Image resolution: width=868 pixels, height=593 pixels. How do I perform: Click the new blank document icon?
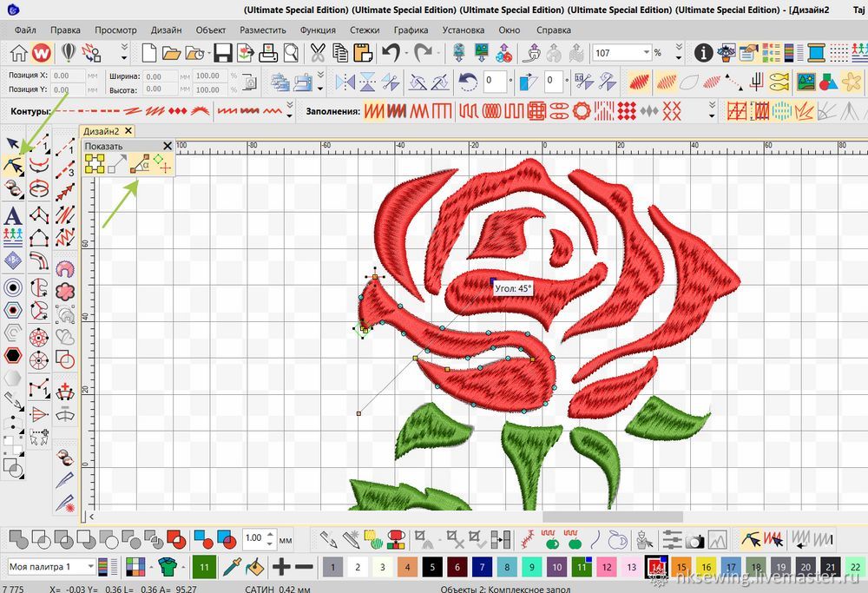coord(149,54)
